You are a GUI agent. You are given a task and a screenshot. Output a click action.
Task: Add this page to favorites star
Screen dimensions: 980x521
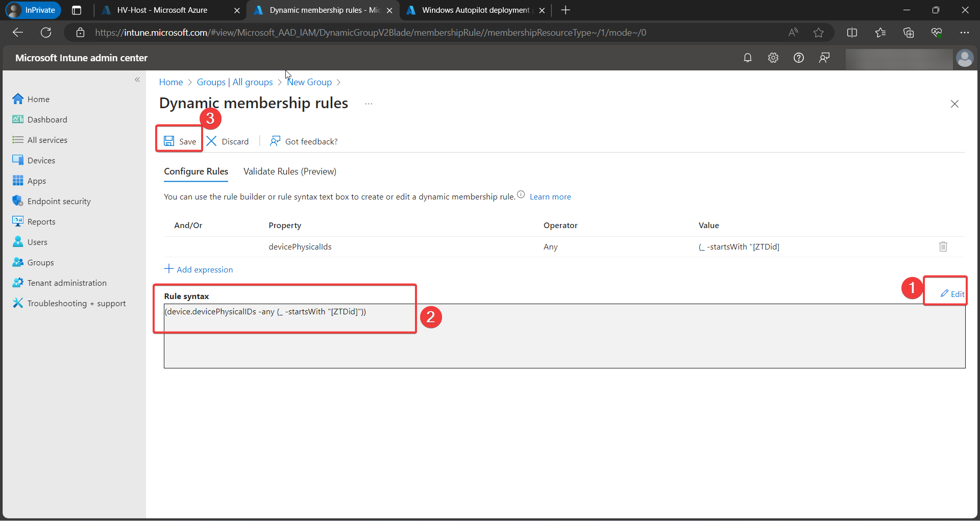click(819, 33)
